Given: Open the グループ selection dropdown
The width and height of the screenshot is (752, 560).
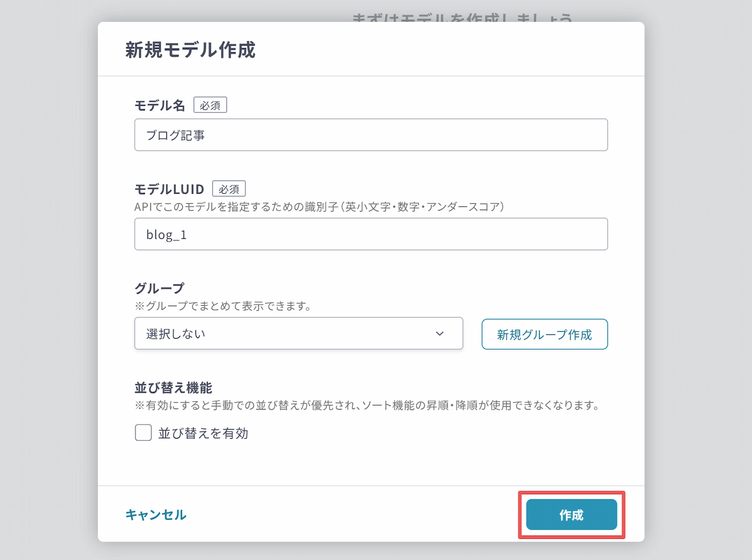Looking at the screenshot, I should click(x=298, y=333).
